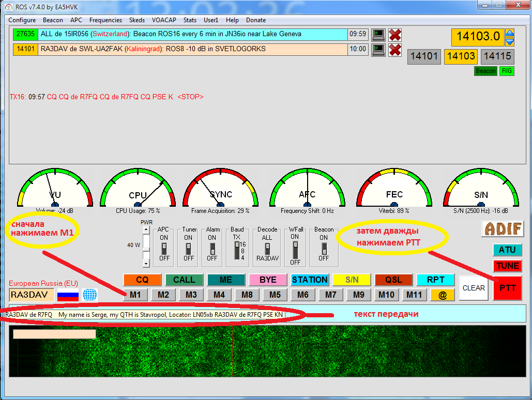The height and width of the screenshot is (400, 532).
Task: Remove the Switzerland beacon entry with red X
Action: (x=395, y=35)
